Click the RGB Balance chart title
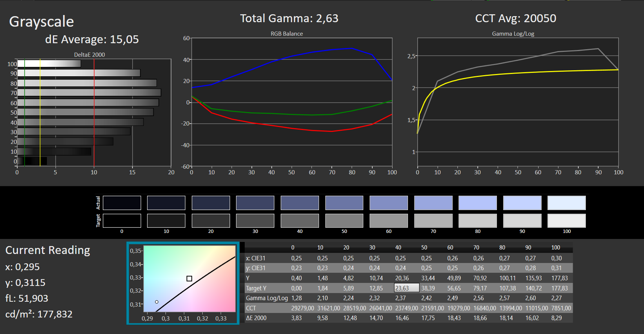The height and width of the screenshot is (334, 644). coord(287,34)
